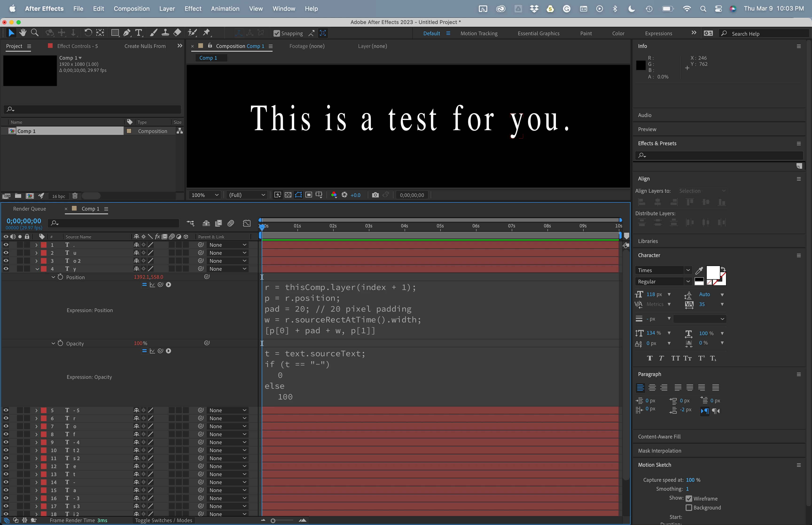Screen dimensions: 812x525
Task: Select the Horizontal Type tool
Action: click(x=138, y=33)
